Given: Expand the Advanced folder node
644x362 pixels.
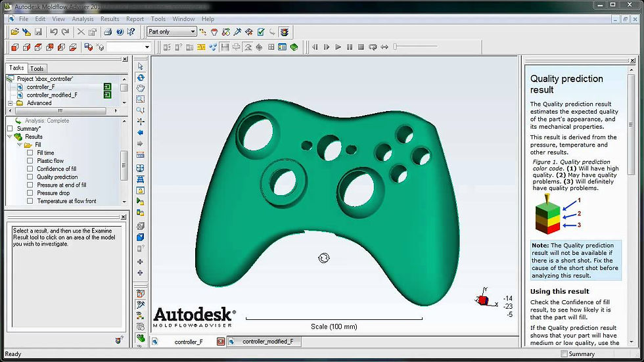Looking at the screenshot, I should [11, 103].
